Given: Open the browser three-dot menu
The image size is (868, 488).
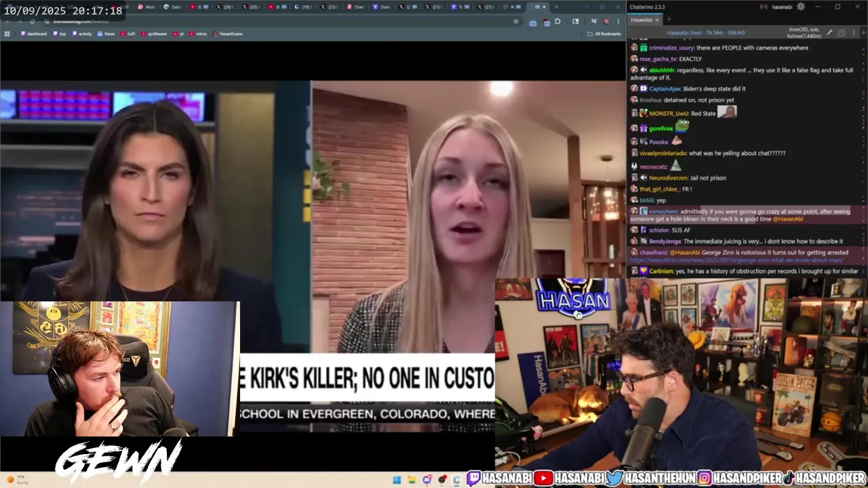Looking at the screenshot, I should (x=618, y=22).
